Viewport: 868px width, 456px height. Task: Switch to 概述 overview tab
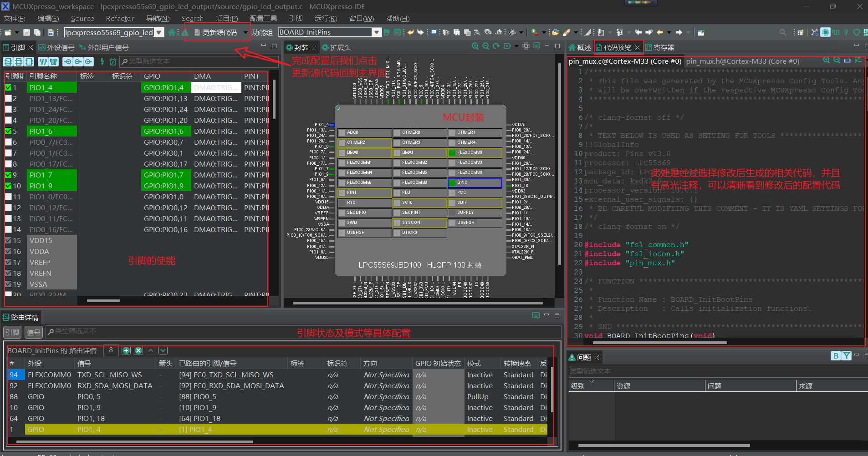click(580, 47)
